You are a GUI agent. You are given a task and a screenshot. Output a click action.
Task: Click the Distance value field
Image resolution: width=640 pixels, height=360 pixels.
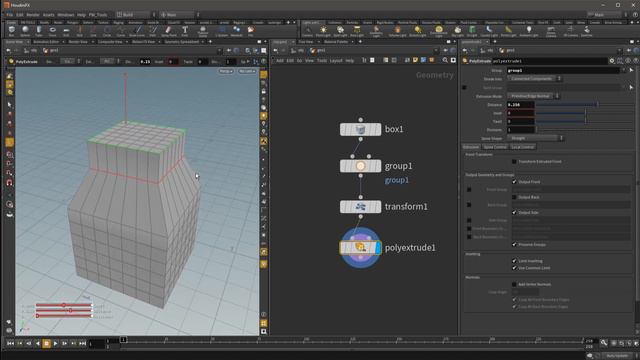pos(520,104)
